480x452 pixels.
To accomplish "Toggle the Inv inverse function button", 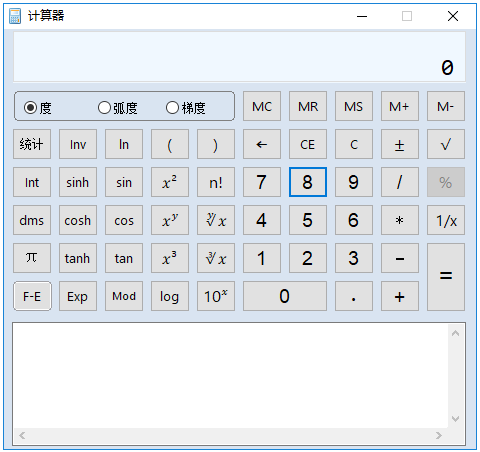I will coord(78,144).
